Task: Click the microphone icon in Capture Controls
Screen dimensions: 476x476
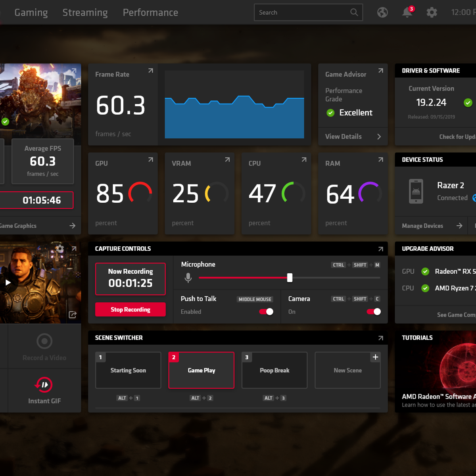Action: [x=188, y=278]
